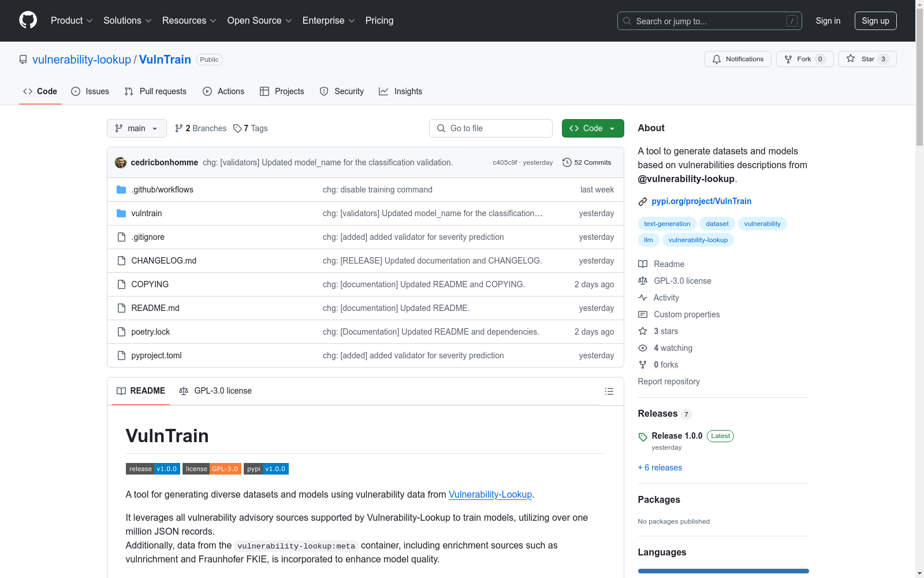Screen dimensions: 924x578
Task: Click the folder icon for .github/workflows
Action: 121,190
